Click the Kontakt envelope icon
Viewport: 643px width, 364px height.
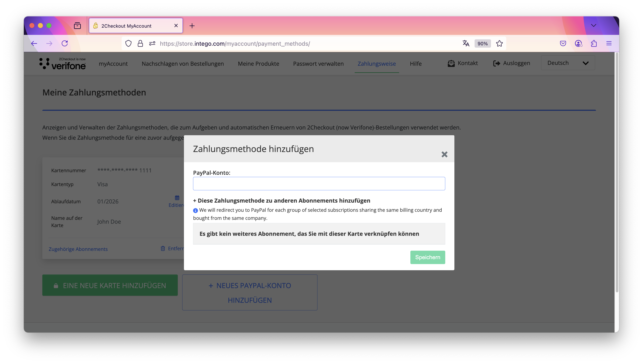[451, 63]
